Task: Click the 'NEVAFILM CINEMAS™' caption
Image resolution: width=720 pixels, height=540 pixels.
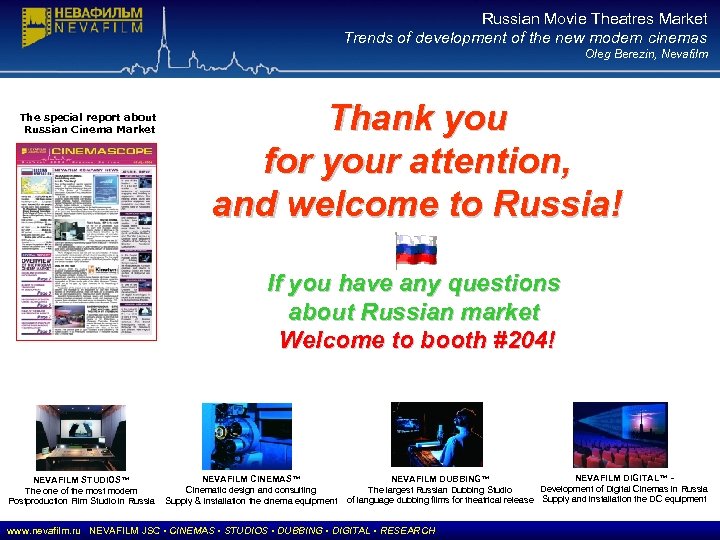Action: coord(251,478)
